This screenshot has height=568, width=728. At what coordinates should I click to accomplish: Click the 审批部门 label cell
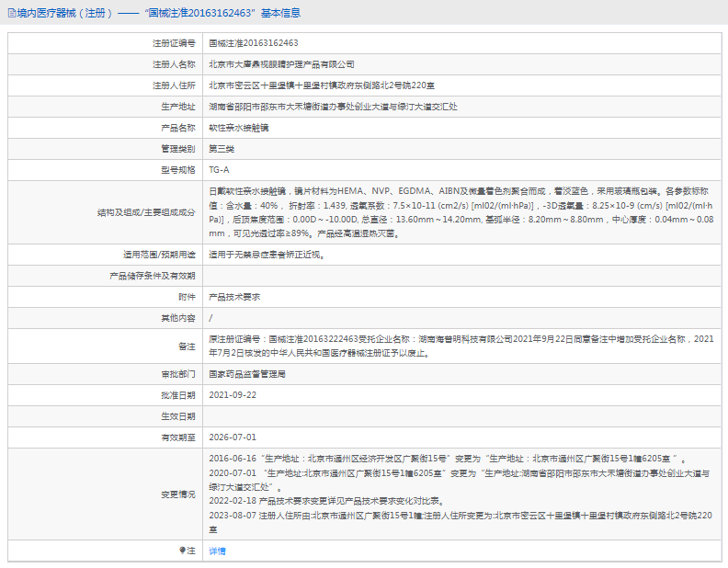point(105,374)
